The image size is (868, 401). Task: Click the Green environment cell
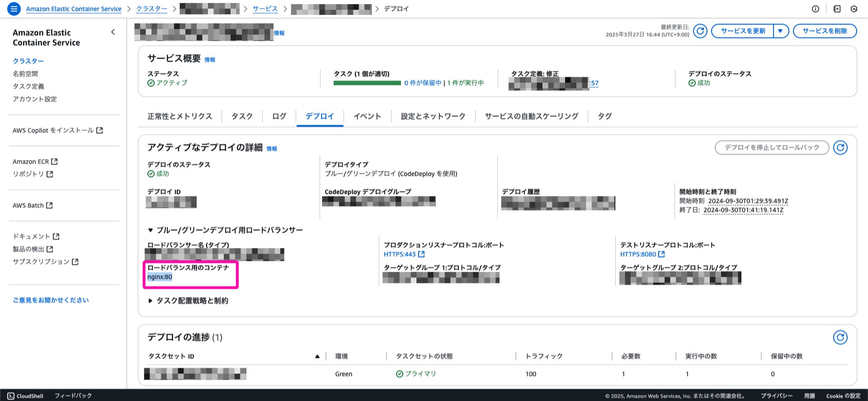[x=344, y=374]
